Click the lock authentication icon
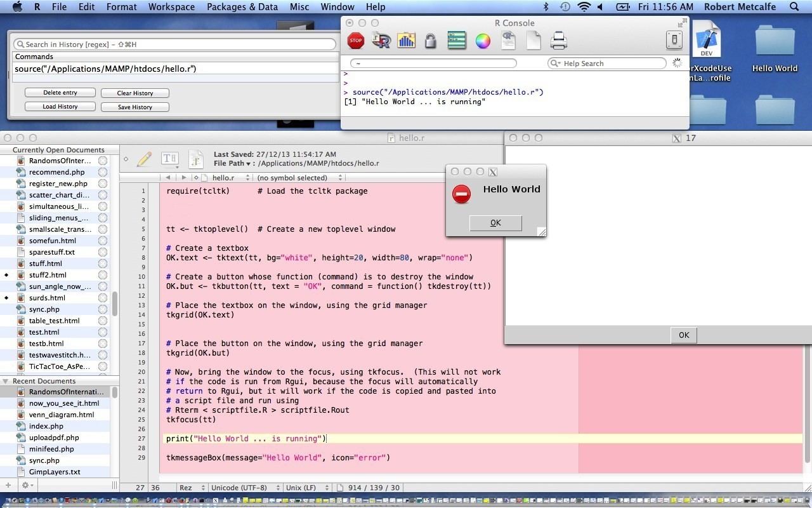Screen dimensions: 812x508 [431, 40]
